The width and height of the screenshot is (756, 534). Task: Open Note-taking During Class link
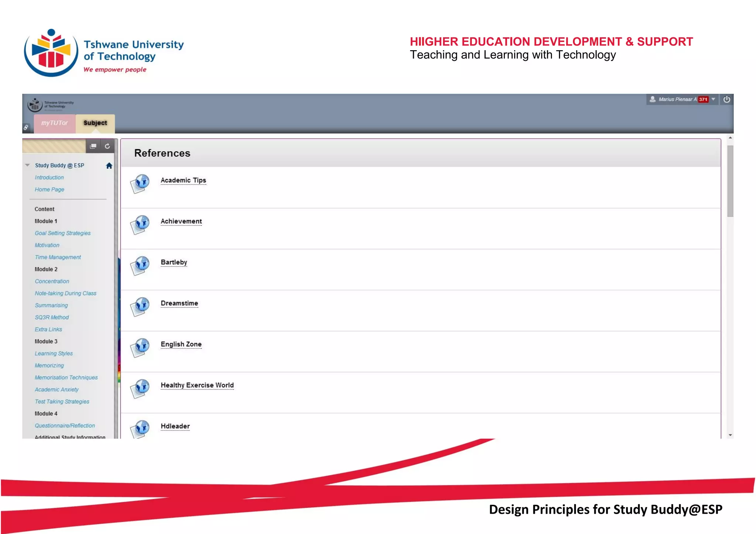click(65, 293)
